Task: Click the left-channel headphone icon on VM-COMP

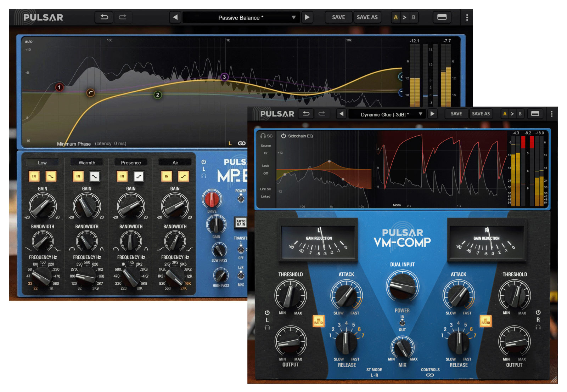Action: pos(266,328)
